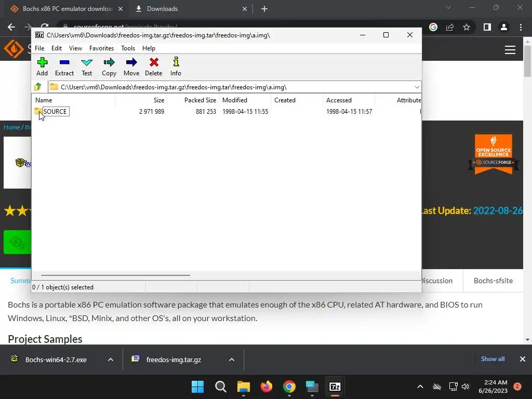This screenshot has height=399, width=532.
Task: Open File Explorer from the taskbar
Action: tap(243, 387)
